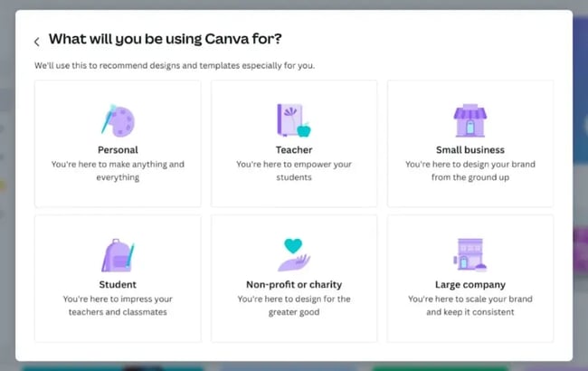This screenshot has width=588, height=371.
Task: Click the Small business storefront icon
Action: (469, 120)
